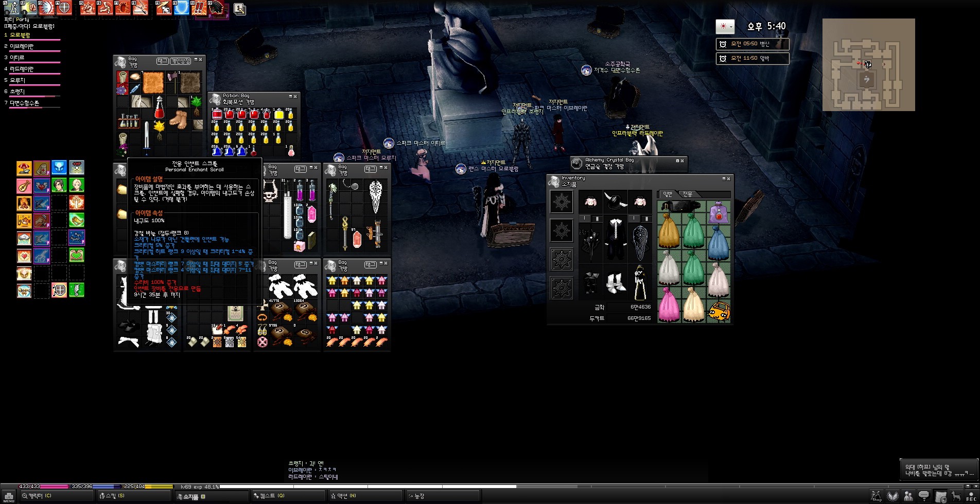Pick the orange fur hide in Bag
The image size is (980, 504).
point(153,83)
